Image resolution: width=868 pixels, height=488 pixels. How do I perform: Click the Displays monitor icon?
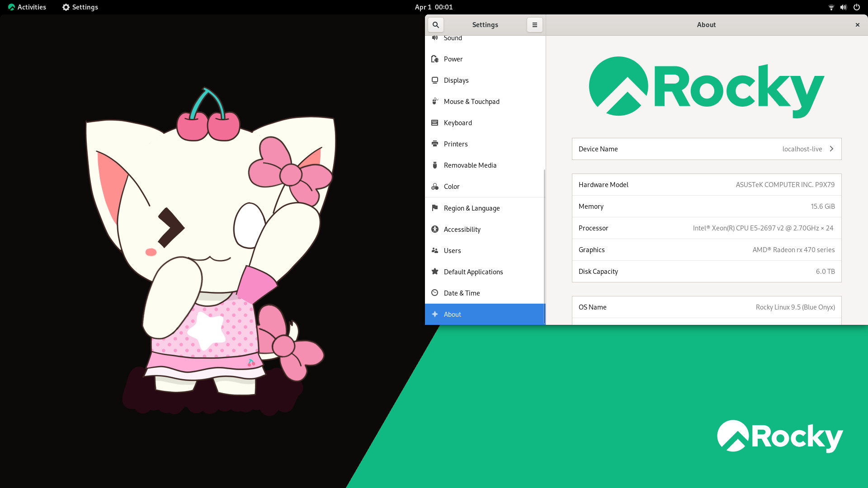click(x=435, y=80)
